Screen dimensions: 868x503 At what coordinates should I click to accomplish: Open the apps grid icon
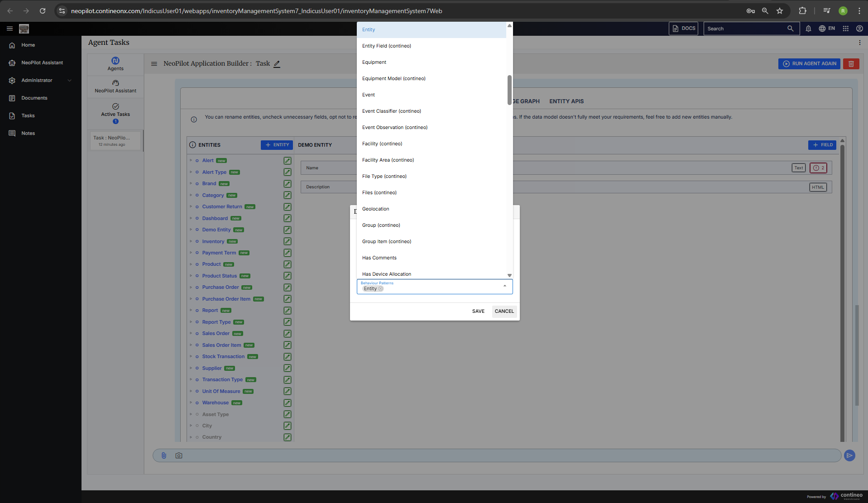tap(845, 29)
